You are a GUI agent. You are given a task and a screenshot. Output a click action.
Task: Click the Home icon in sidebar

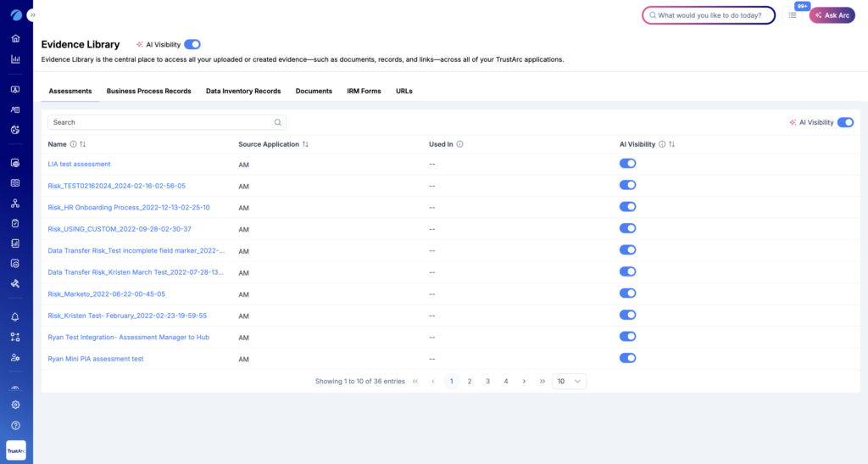(x=15, y=38)
